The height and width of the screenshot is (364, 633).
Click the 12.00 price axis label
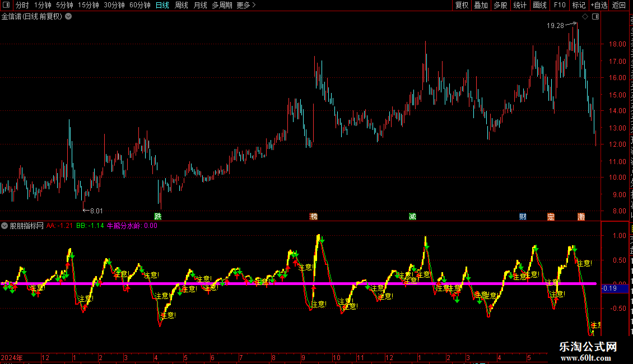[x=617, y=144]
